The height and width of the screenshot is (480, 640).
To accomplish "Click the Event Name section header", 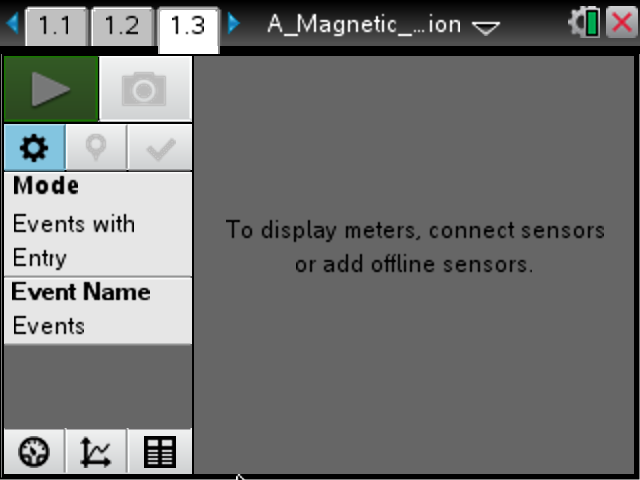I will pyautogui.click(x=81, y=292).
